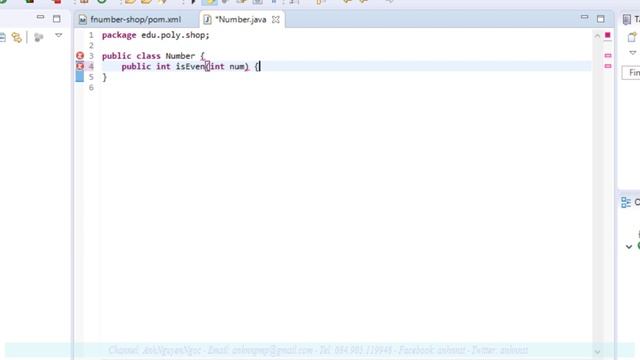Click the red error summary square in overview ruler
Viewport: 640px width, 360px height.
pyautogui.click(x=607, y=36)
